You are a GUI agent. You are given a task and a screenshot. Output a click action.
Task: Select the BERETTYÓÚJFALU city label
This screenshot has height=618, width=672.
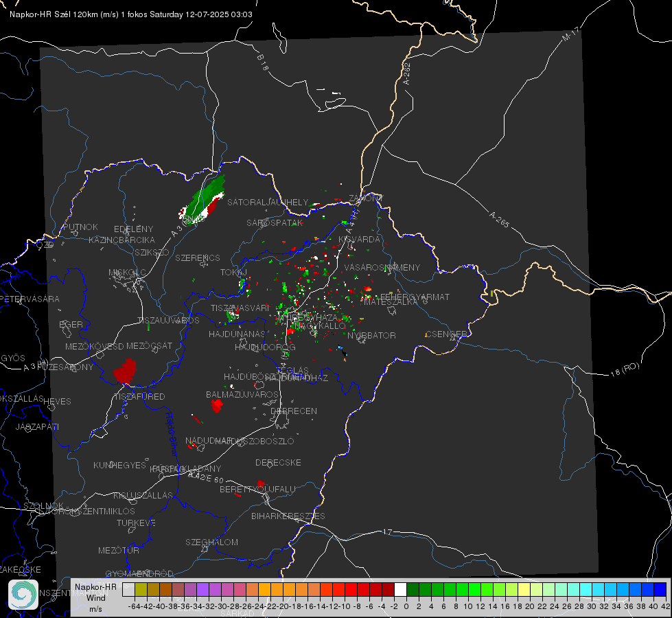(257, 490)
